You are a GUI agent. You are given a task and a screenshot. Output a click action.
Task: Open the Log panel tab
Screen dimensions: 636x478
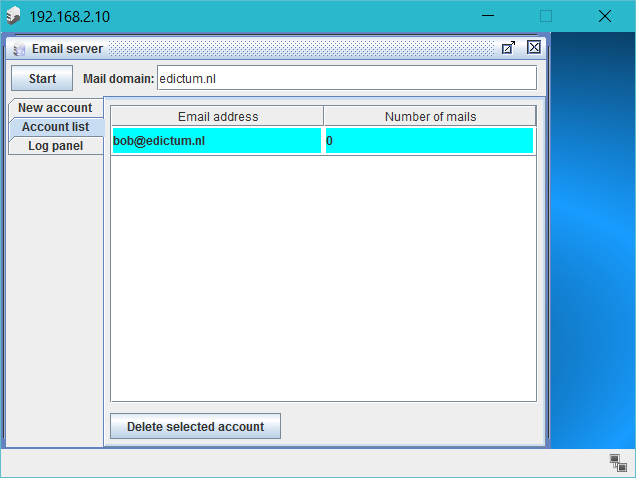click(x=56, y=146)
